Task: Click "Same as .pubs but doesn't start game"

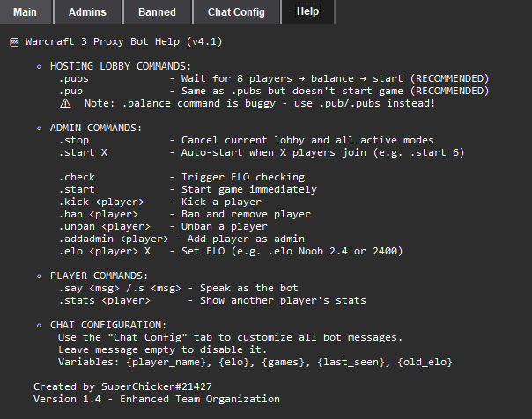Action: coord(292,91)
